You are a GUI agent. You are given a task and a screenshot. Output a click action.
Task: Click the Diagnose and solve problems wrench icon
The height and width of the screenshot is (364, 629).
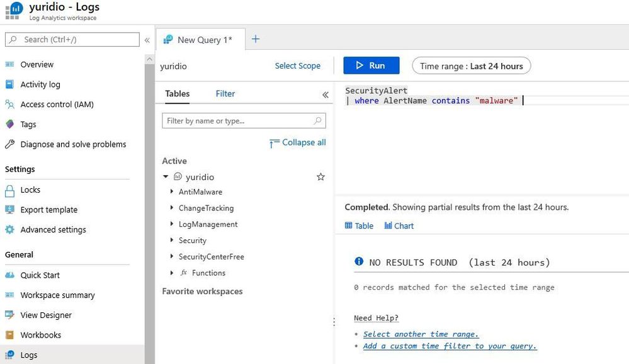point(9,144)
